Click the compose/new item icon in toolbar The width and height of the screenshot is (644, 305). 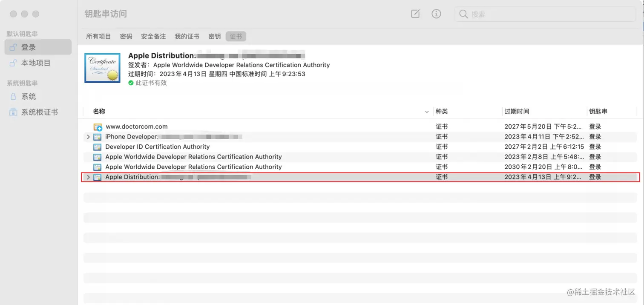click(415, 14)
